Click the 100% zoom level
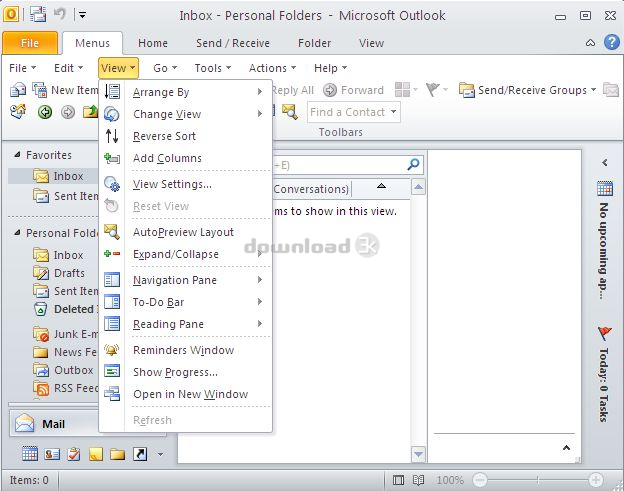624x491 pixels. [450, 480]
